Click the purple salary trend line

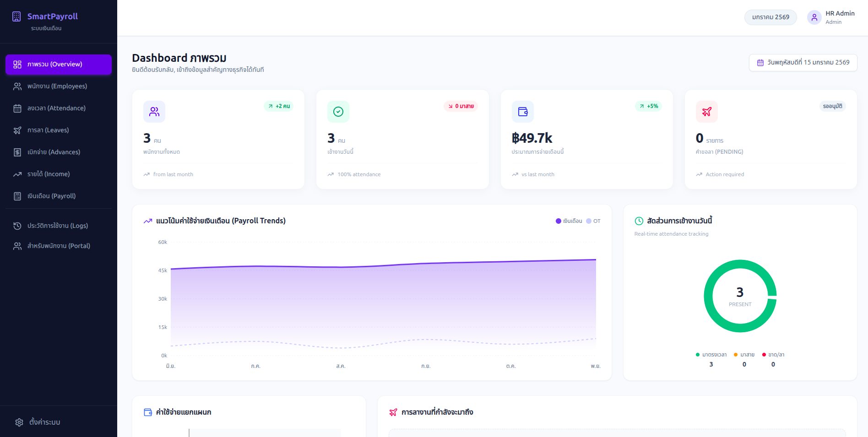pos(384,266)
